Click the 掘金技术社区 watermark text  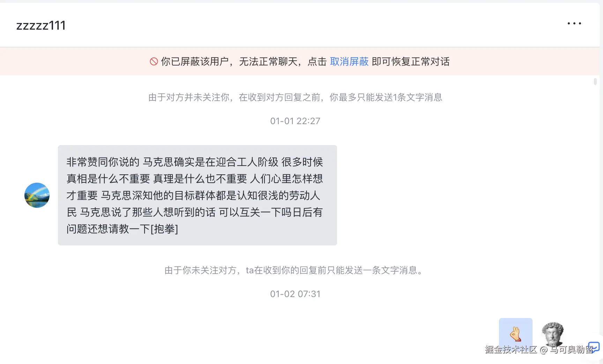[x=511, y=349]
